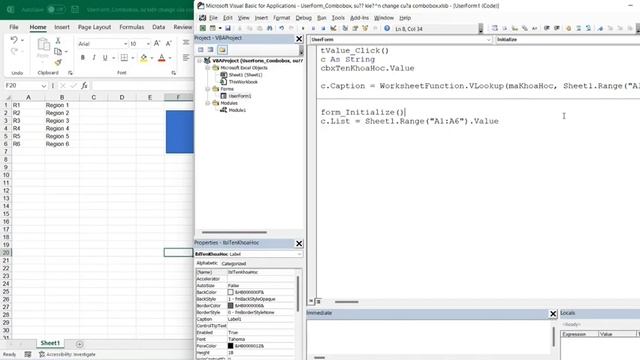The height and width of the screenshot is (360, 640).
Task: Select Module1 in project tree
Action: [237, 110]
